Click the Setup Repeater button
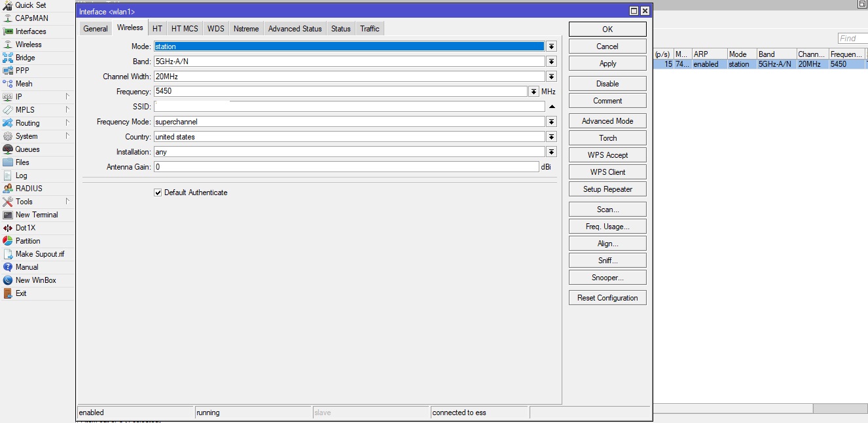 (607, 189)
